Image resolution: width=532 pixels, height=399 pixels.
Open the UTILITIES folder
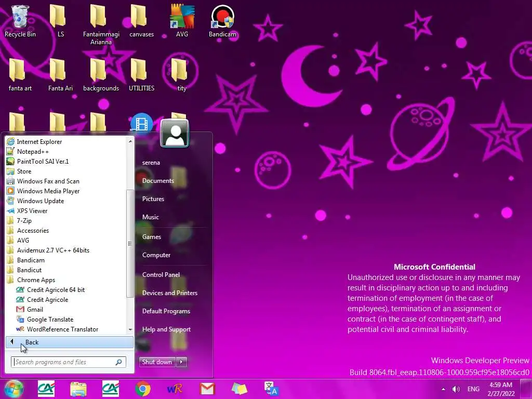(x=141, y=75)
